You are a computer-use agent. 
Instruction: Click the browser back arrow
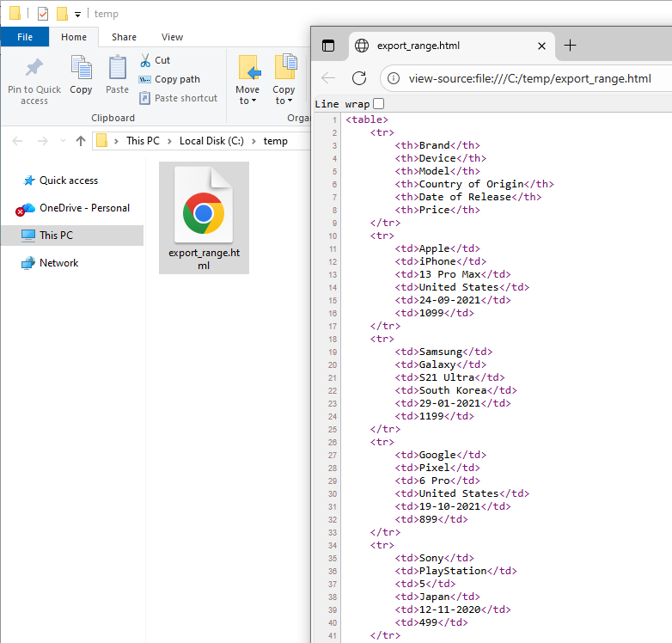tap(328, 78)
